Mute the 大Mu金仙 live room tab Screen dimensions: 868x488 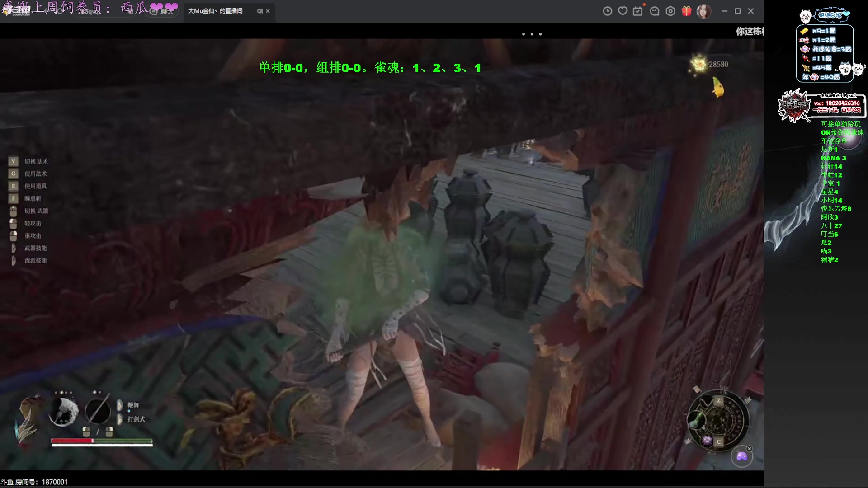(260, 11)
